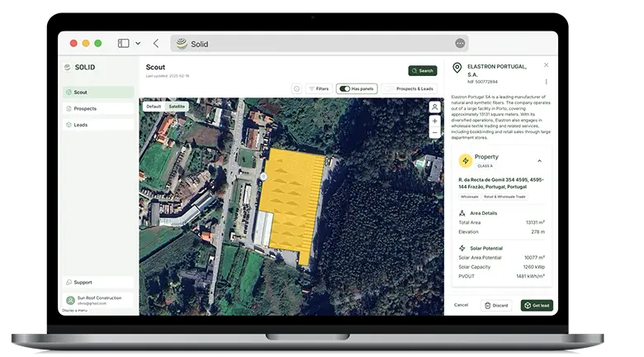Click the info icon beside Filters
Image resolution: width=644 pixels, height=357 pixels.
(296, 88)
